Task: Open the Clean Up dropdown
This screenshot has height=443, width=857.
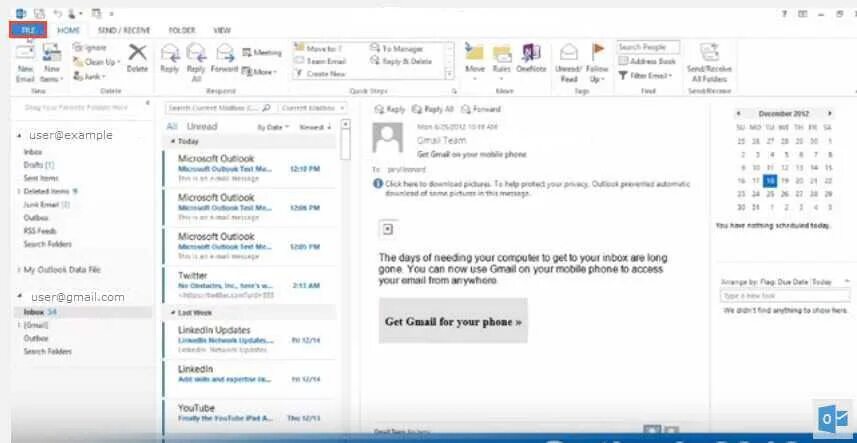Action: (x=97, y=62)
